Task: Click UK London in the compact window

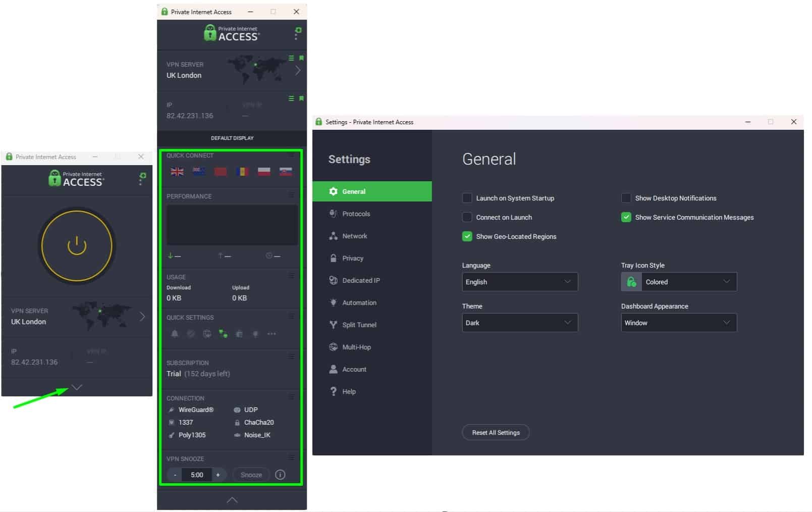Action: 29,322
